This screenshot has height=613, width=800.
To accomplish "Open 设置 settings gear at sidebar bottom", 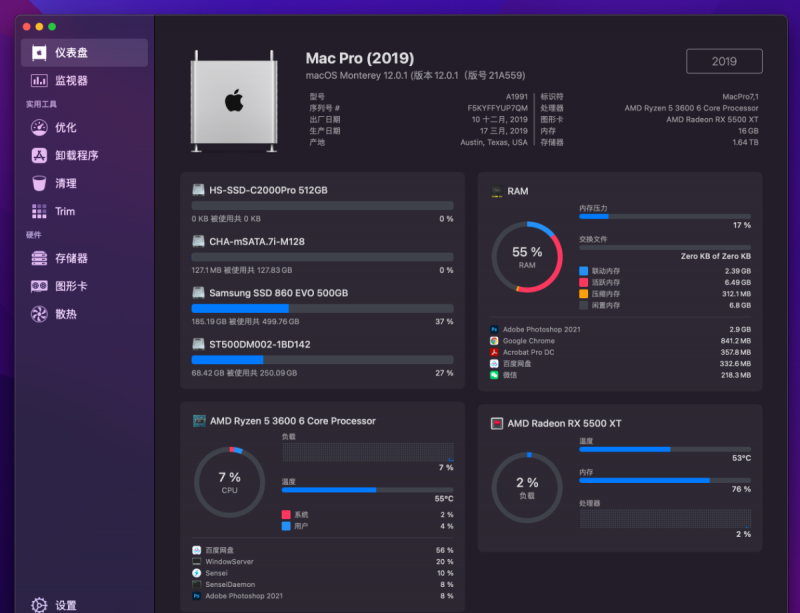I will tap(39, 605).
